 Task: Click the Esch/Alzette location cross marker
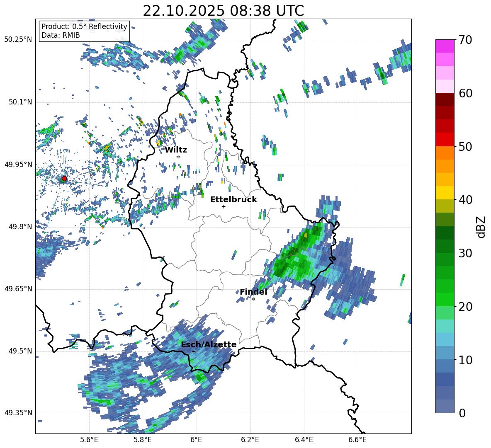tap(194, 351)
